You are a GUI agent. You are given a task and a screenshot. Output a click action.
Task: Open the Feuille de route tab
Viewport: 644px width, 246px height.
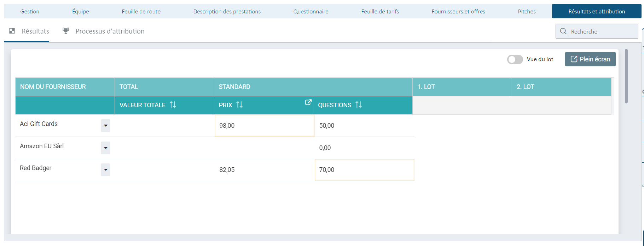(141, 11)
